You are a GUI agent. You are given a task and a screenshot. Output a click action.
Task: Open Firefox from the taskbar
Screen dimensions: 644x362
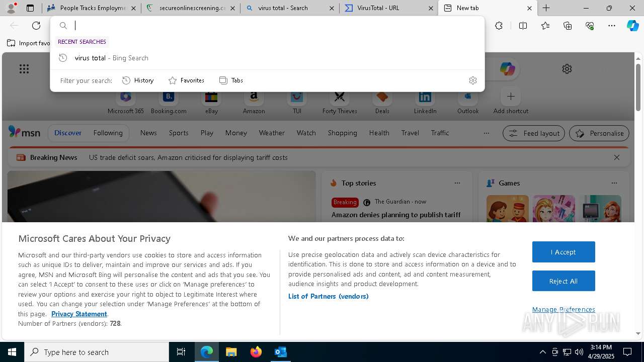(x=256, y=352)
